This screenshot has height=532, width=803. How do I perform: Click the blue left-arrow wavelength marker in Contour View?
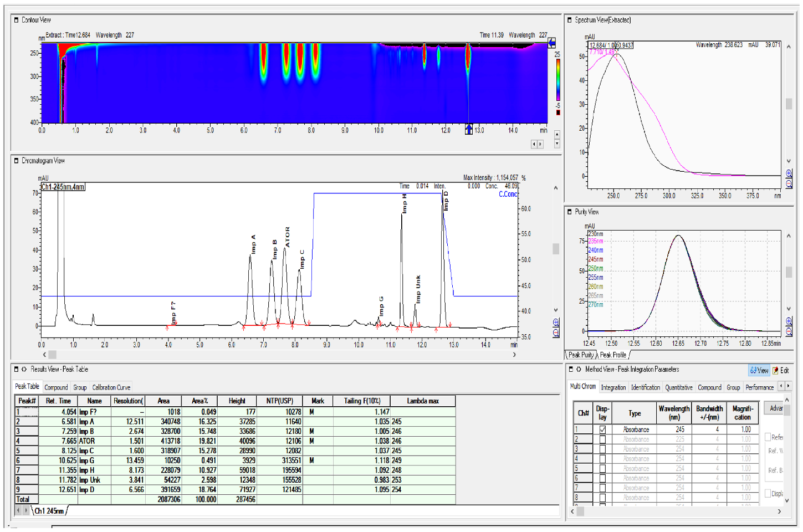pos(551,43)
